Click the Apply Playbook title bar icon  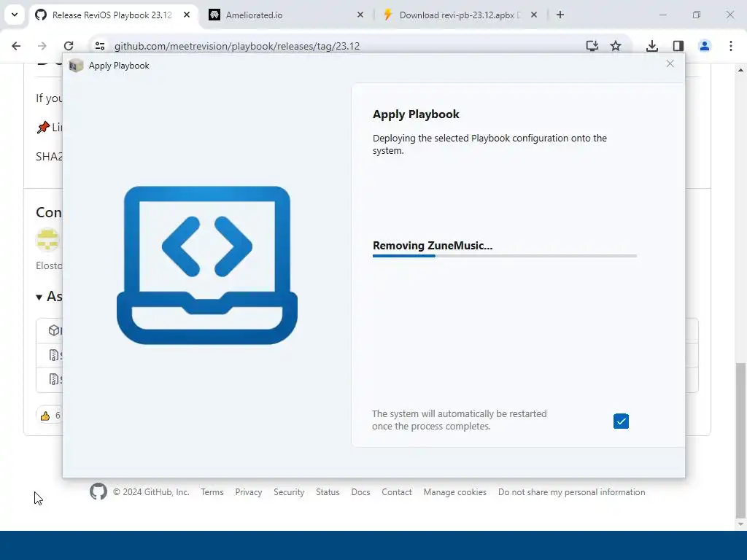[76, 66]
